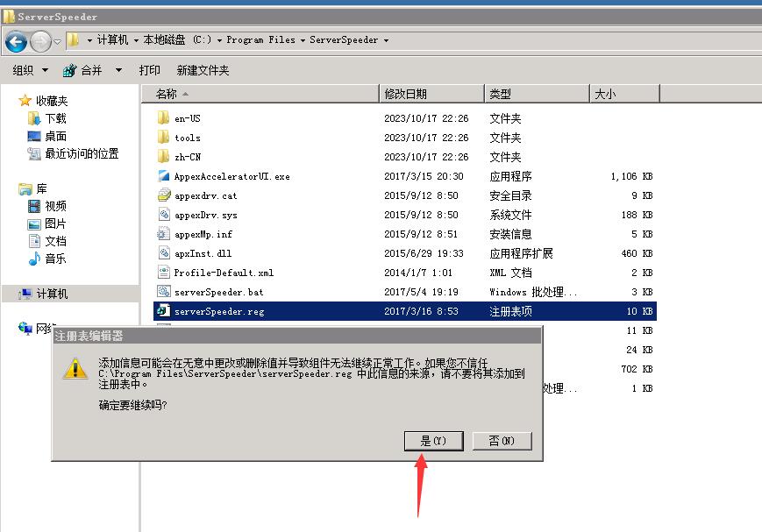The image size is (762, 532).
Task: Click the forward navigation arrow button
Action: 40,42
